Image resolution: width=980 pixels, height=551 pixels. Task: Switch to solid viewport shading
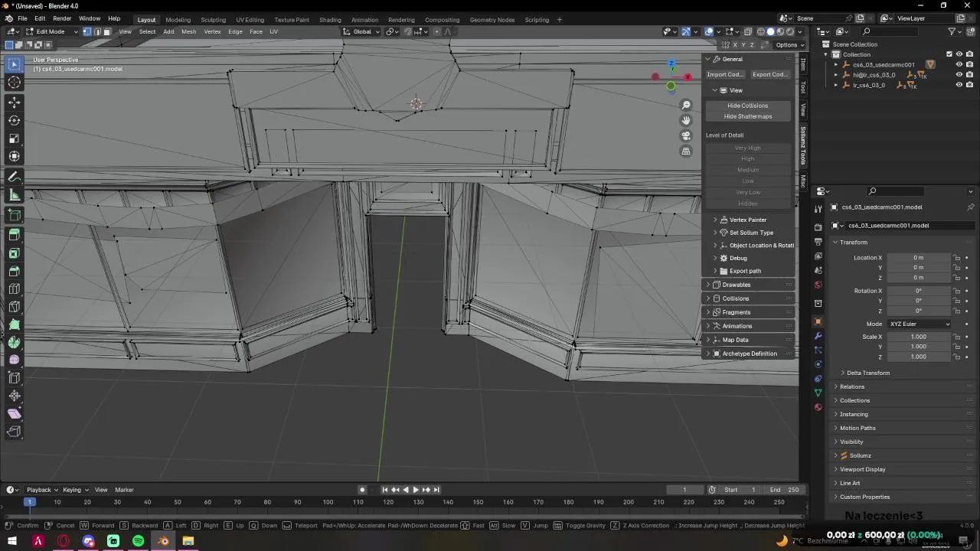click(x=770, y=31)
